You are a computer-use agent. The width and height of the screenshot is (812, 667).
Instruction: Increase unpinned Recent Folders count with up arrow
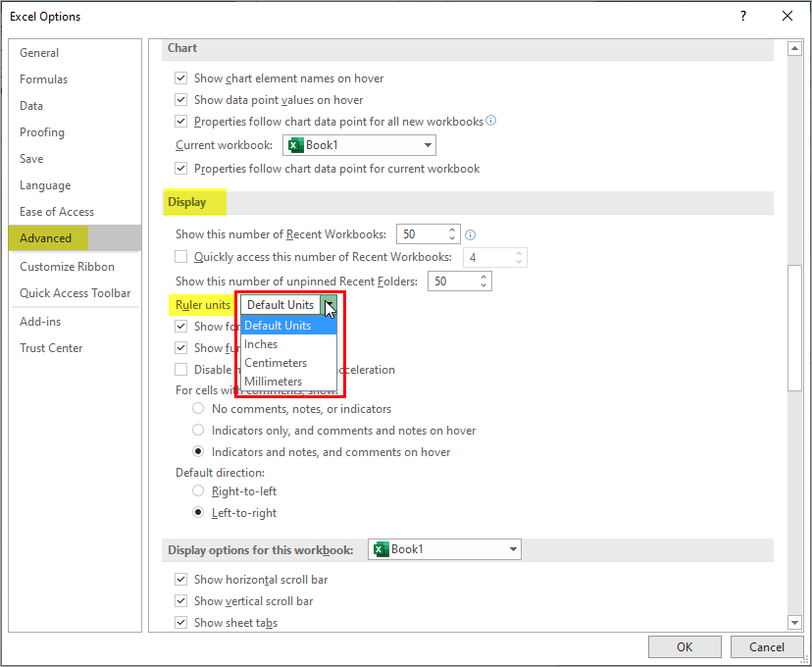483,277
